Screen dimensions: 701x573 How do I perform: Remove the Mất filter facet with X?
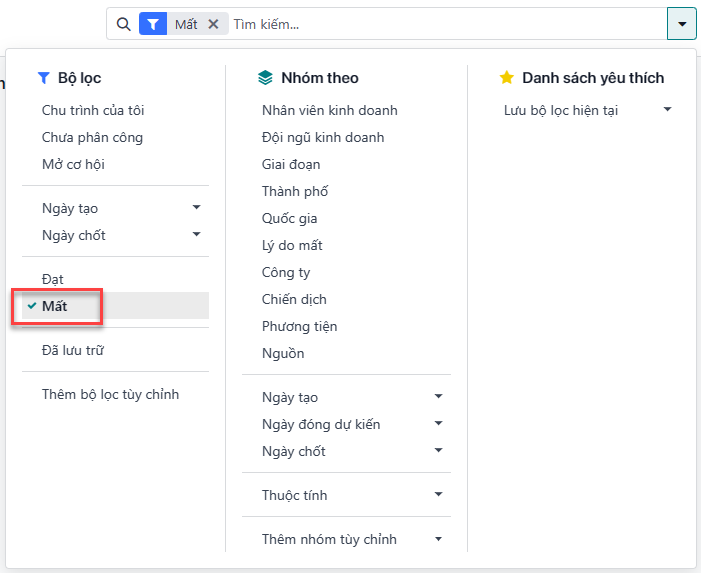pyautogui.click(x=213, y=24)
